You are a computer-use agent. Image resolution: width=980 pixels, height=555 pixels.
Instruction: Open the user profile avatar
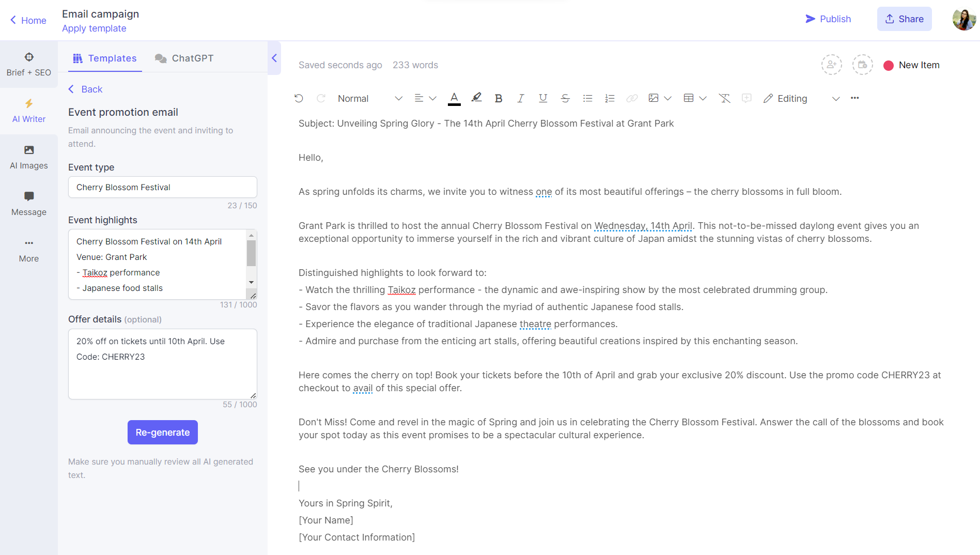click(x=964, y=20)
